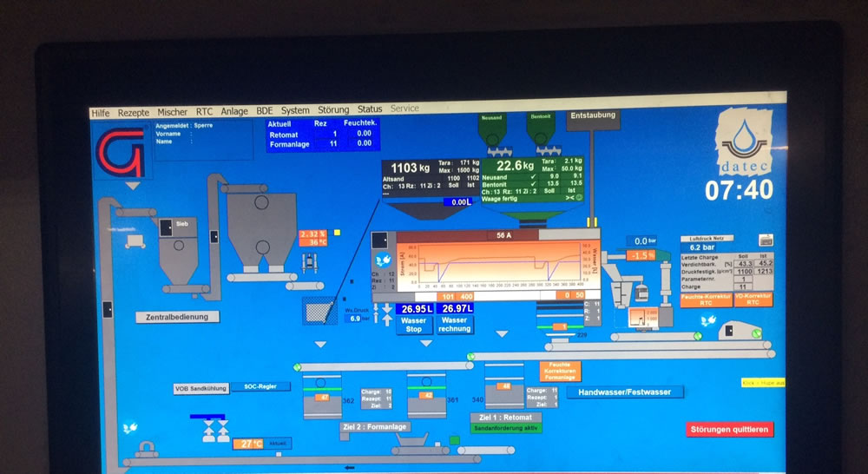Click the small trend thumbnail under the tester
This screenshot has width=868, height=474.
[x=643, y=318]
